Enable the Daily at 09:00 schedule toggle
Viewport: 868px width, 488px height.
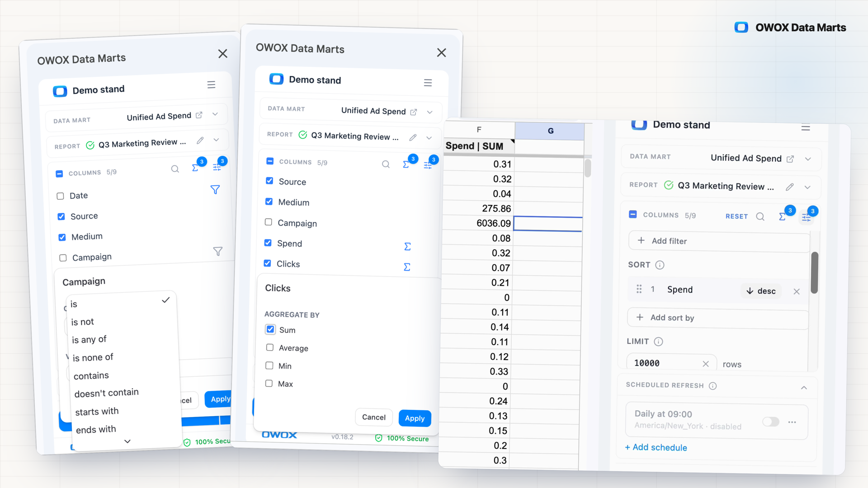[771, 422]
